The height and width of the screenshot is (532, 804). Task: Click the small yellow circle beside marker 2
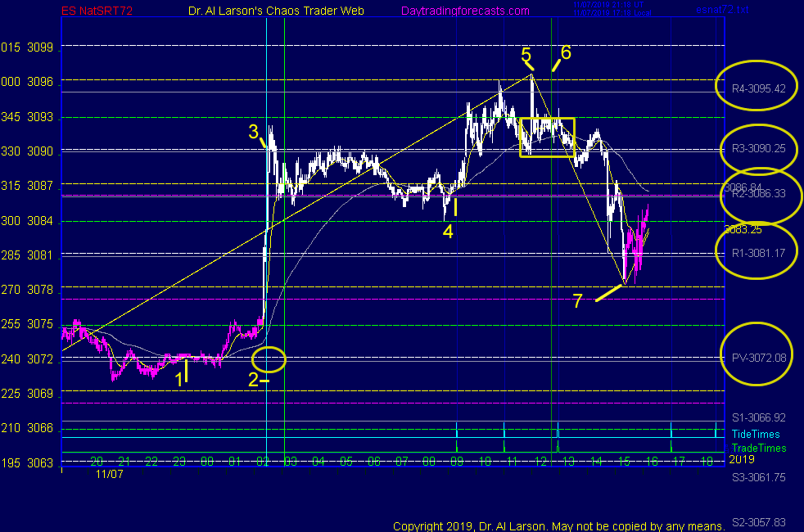click(x=269, y=358)
